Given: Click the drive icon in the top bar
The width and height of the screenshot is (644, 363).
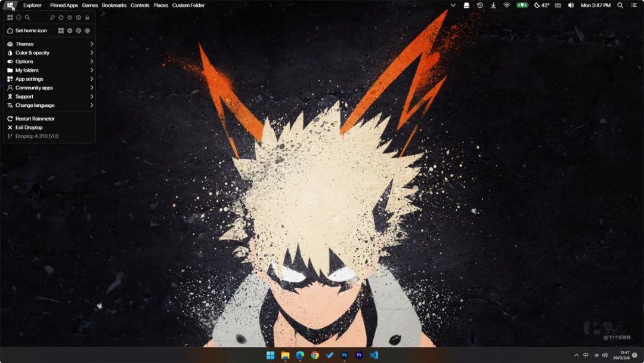Looking at the screenshot, I should tap(466, 5).
